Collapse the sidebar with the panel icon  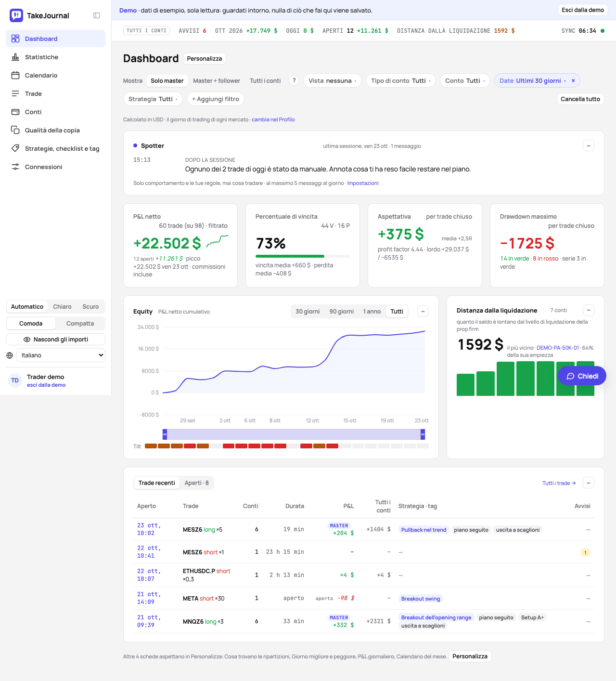(97, 15)
